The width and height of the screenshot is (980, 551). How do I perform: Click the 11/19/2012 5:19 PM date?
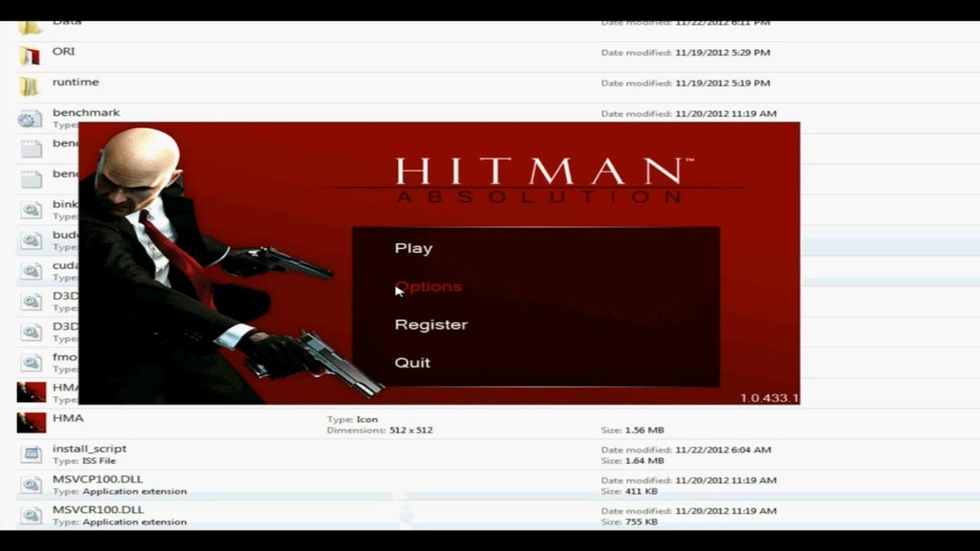(x=723, y=83)
